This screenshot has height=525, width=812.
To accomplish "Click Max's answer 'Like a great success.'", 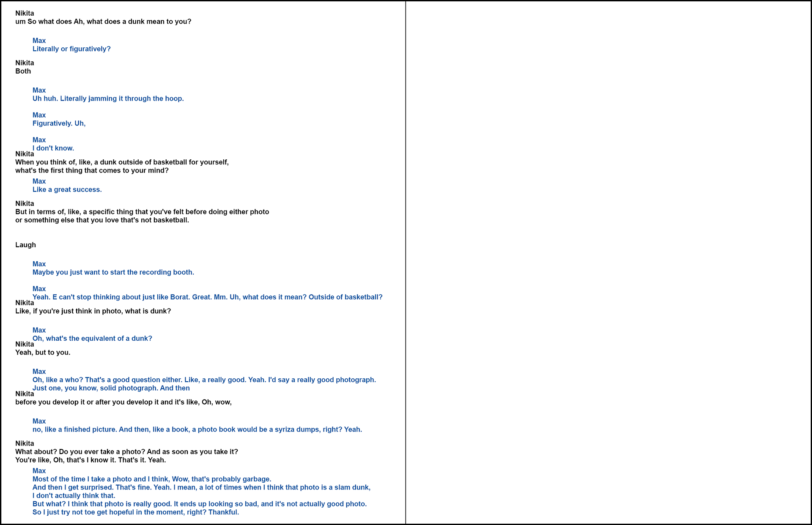I will click(x=67, y=189).
